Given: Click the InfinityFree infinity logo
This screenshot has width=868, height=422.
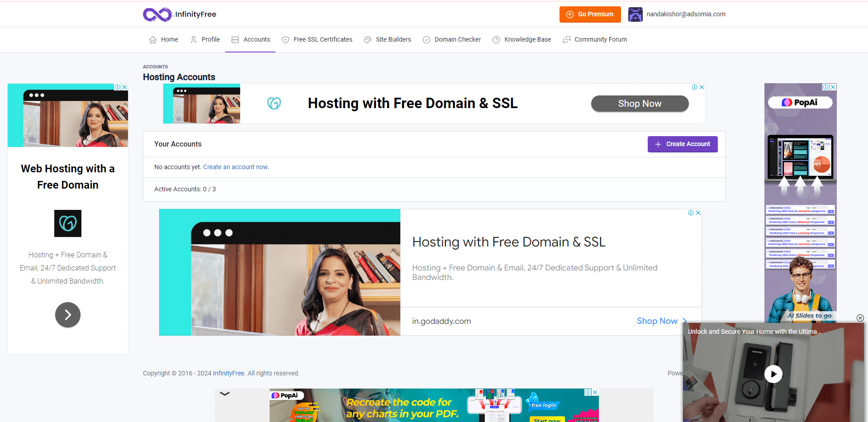Looking at the screenshot, I should pyautogui.click(x=157, y=14).
